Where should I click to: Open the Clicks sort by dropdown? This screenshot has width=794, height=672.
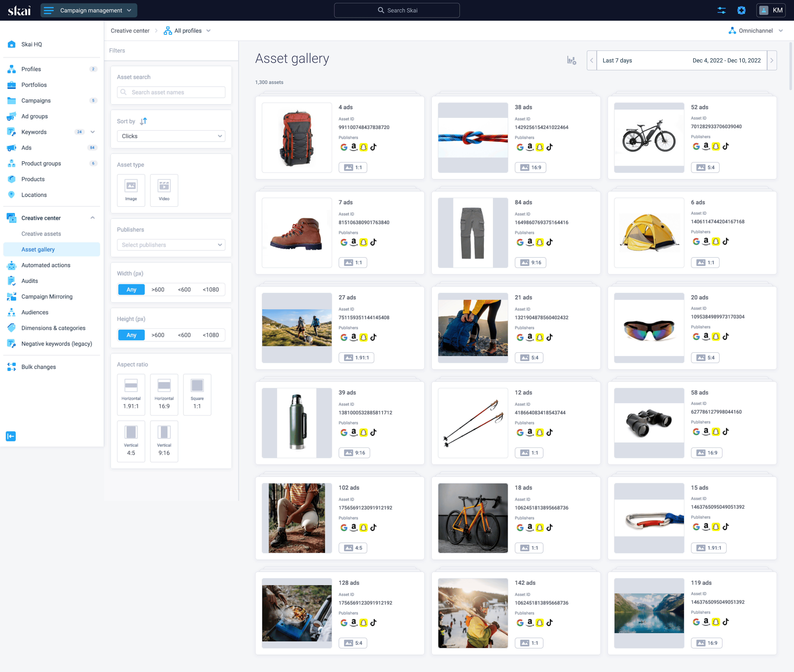click(x=171, y=136)
